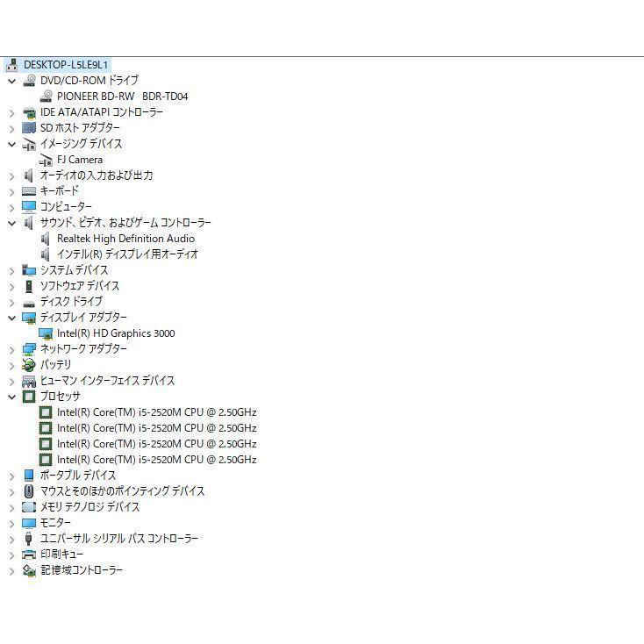
Task: Click the 印刷キュー printer icon
Action: (x=29, y=555)
